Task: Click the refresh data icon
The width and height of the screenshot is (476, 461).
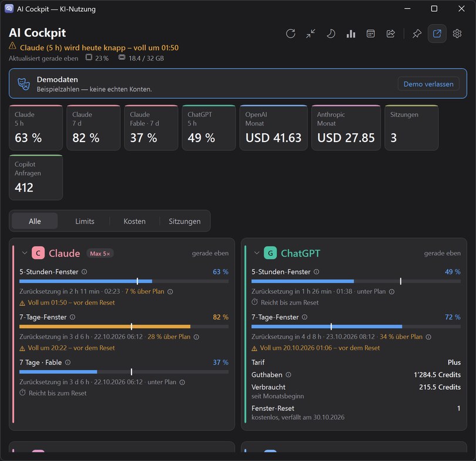Action: 291,33
